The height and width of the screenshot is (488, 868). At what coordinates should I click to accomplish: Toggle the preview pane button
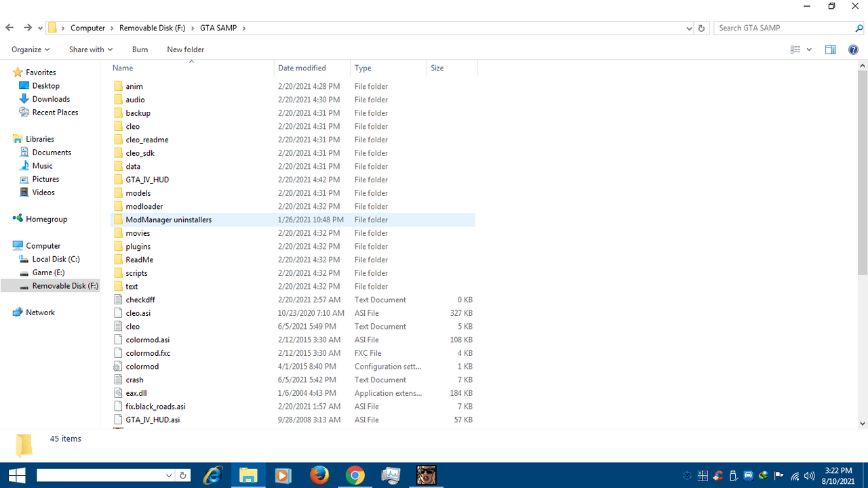pyautogui.click(x=830, y=49)
